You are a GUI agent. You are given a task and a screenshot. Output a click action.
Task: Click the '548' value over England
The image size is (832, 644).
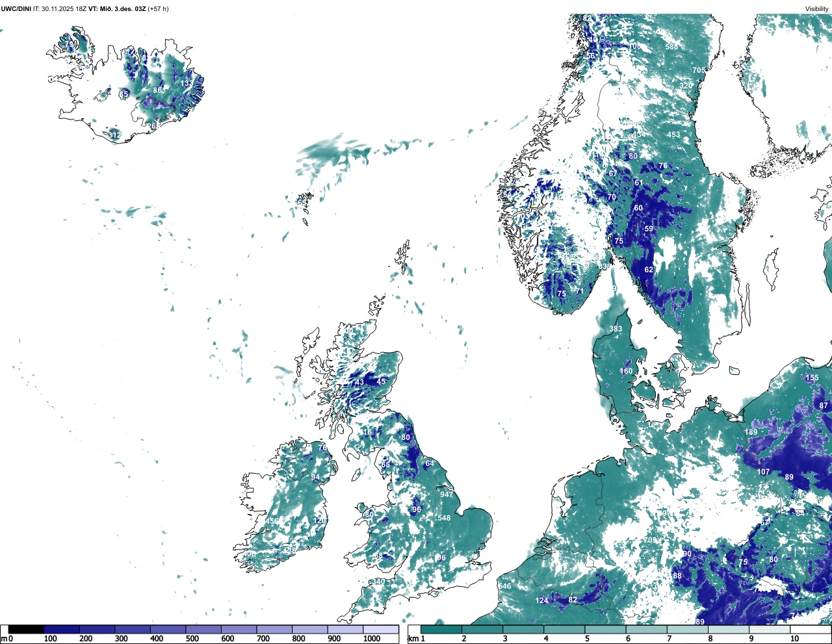click(444, 518)
